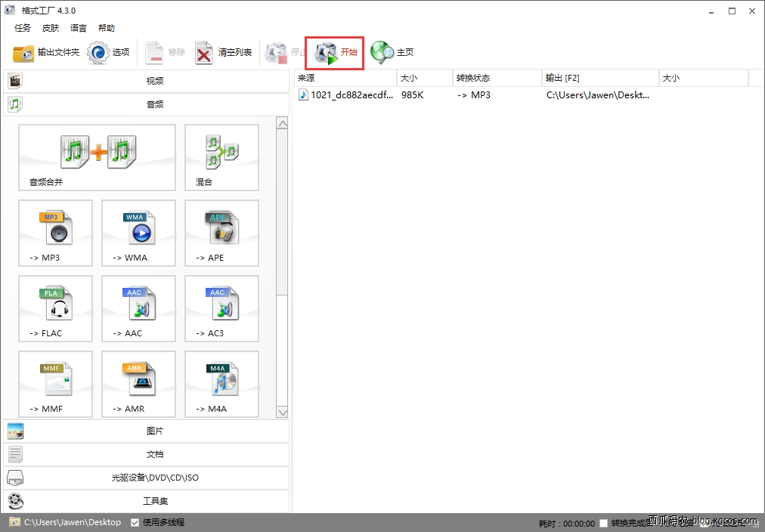Select the -> AMR conversion tile

pos(138,384)
